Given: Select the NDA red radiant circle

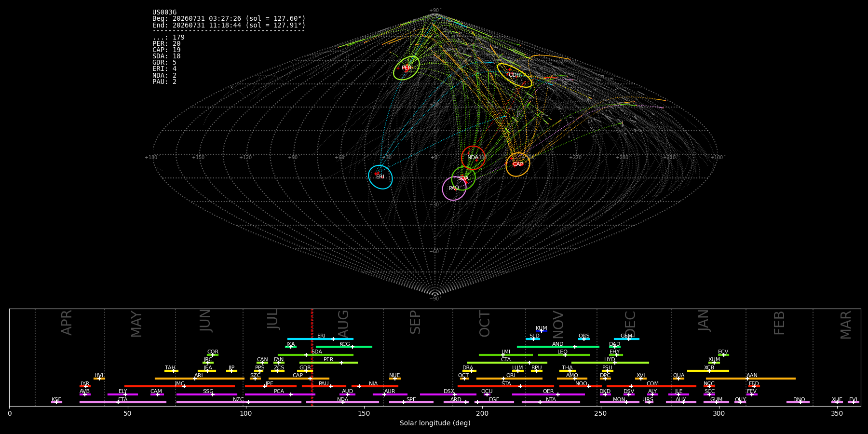Looking at the screenshot, I should click(473, 158).
